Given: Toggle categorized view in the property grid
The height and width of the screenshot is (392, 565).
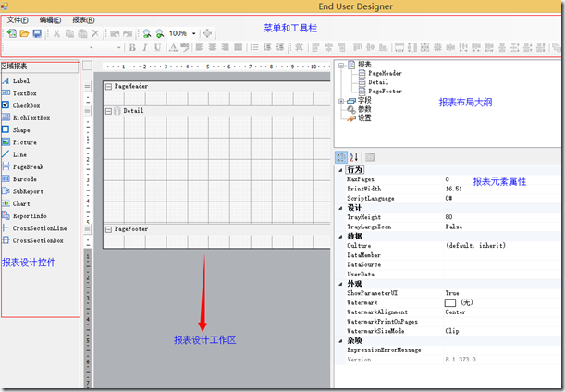Looking at the screenshot, I should (341, 157).
